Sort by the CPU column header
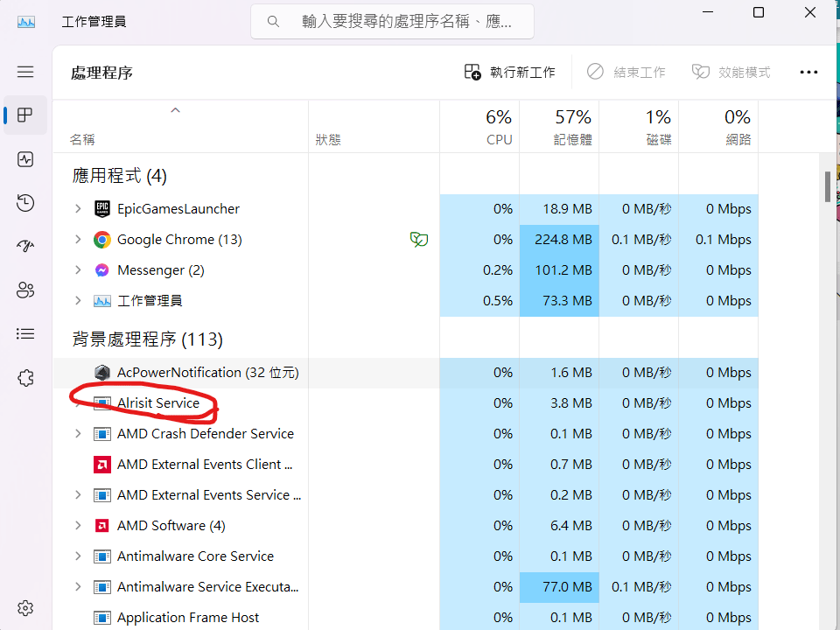This screenshot has height=630, width=840. (479, 126)
